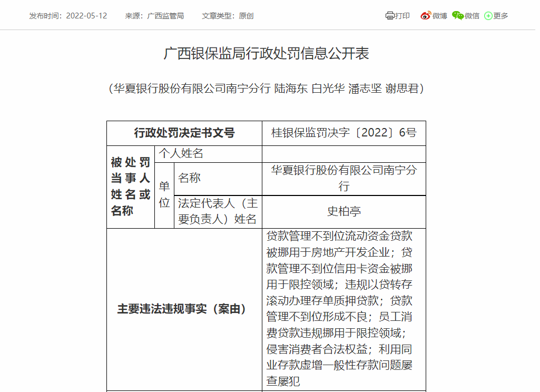
Task: Click the 被处罚当事人姓名或名称 cell
Action: (131, 187)
